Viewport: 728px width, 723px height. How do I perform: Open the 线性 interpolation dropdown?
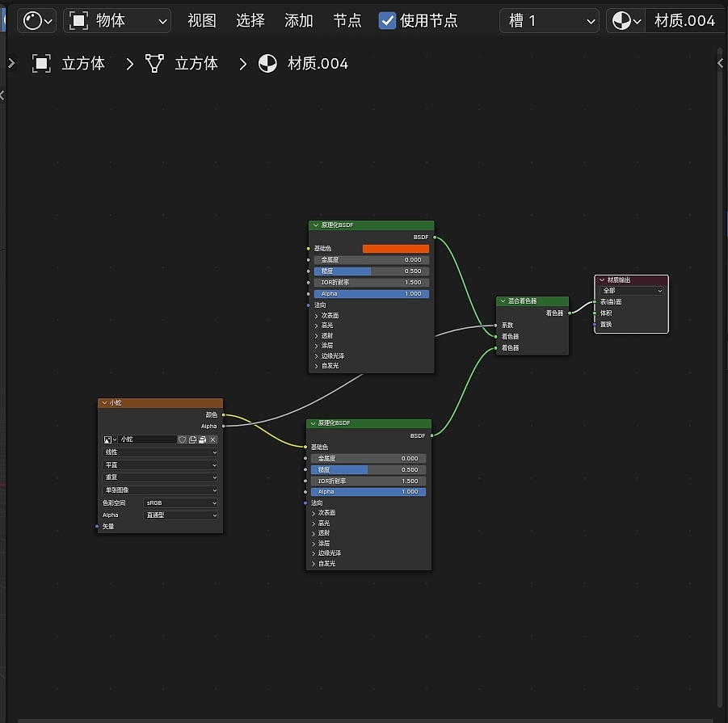tap(160, 452)
